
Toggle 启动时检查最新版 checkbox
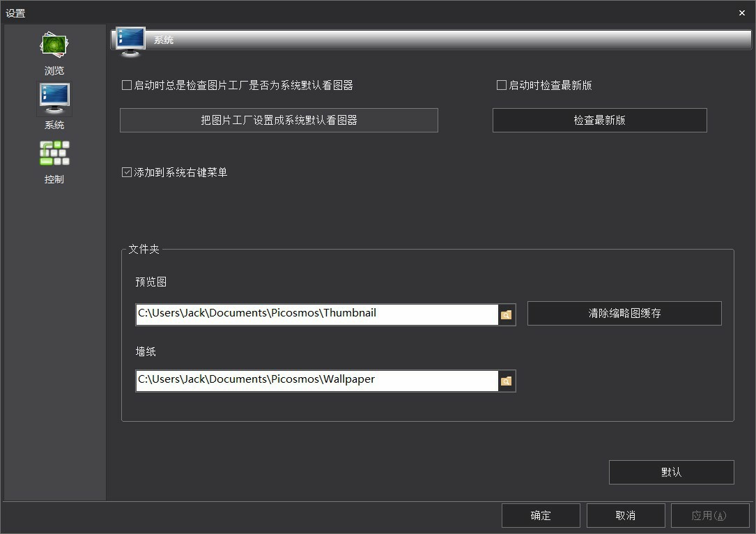tap(501, 86)
